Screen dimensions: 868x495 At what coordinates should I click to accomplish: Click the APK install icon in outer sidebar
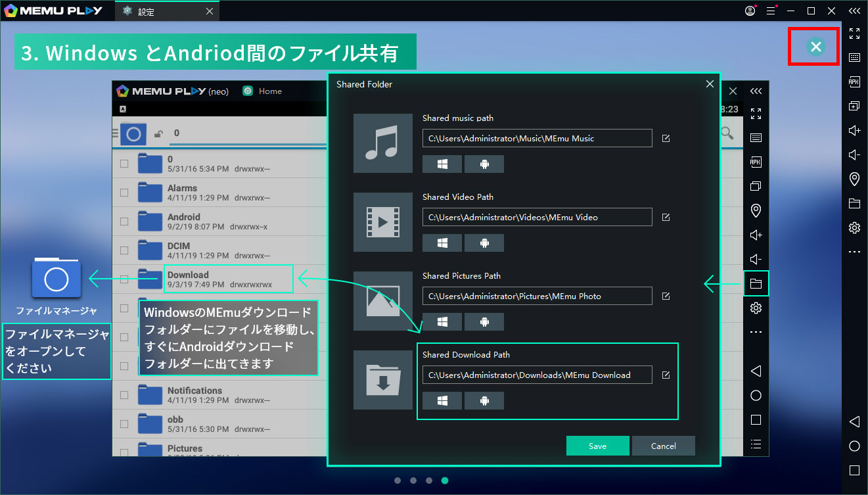(x=854, y=82)
